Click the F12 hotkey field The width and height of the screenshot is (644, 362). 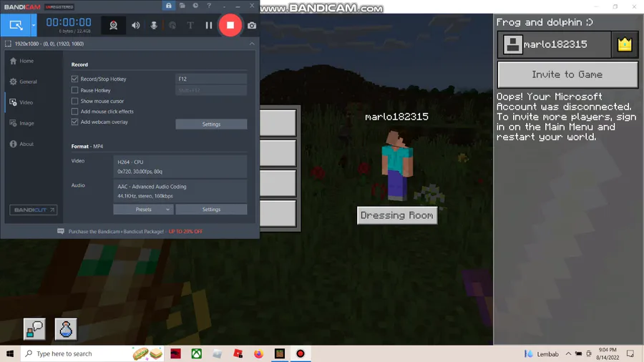[211, 79]
